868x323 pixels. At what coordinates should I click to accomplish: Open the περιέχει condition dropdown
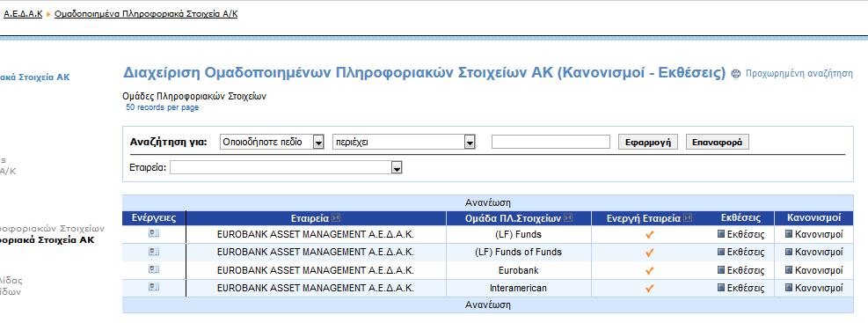tap(470, 143)
